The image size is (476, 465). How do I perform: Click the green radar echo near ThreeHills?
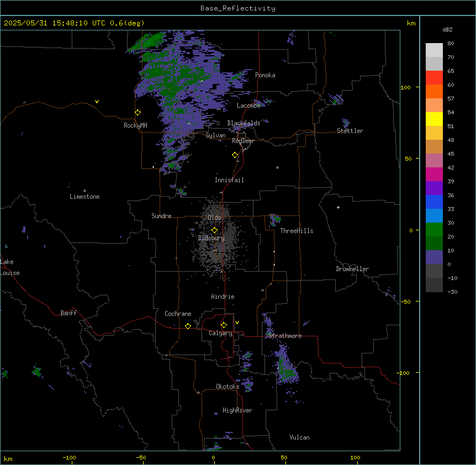tap(275, 220)
